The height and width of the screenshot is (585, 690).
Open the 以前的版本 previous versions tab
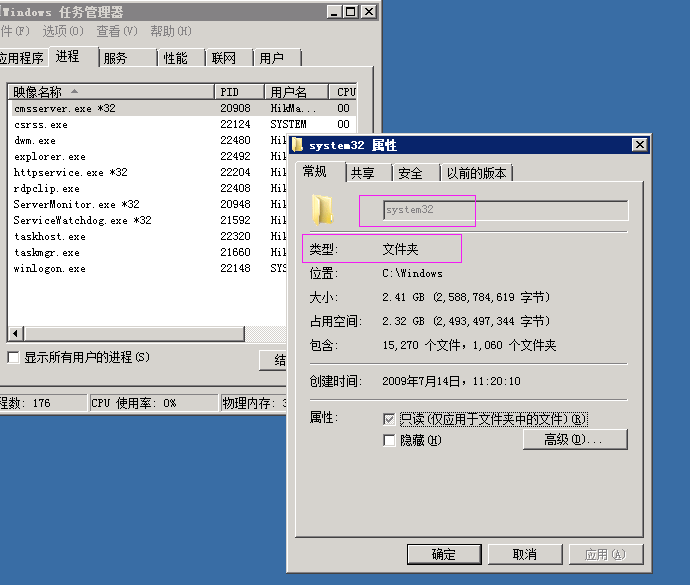(477, 173)
